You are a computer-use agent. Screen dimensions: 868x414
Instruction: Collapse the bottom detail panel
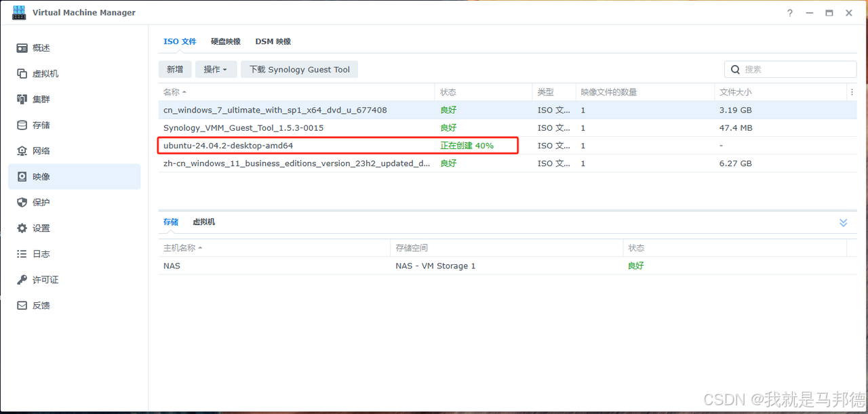(844, 222)
